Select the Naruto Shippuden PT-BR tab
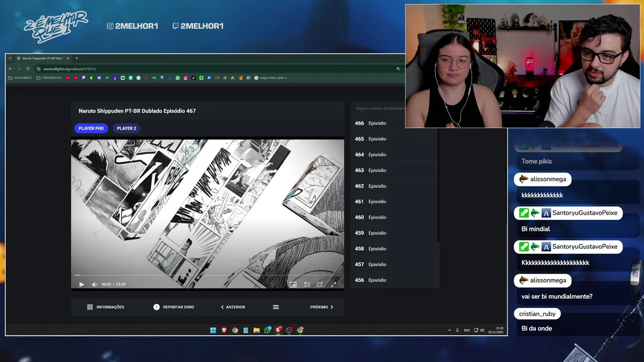 pyautogui.click(x=43, y=58)
